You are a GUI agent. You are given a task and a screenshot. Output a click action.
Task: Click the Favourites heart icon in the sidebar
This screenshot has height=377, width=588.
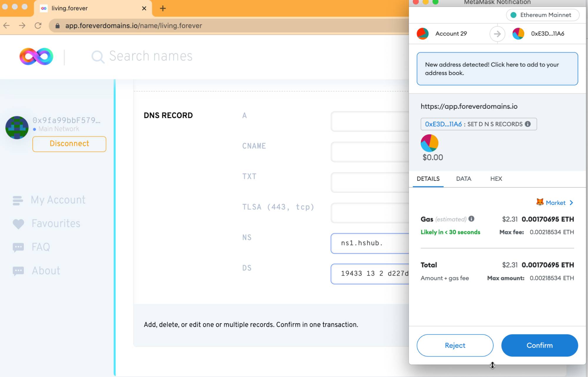[18, 224]
